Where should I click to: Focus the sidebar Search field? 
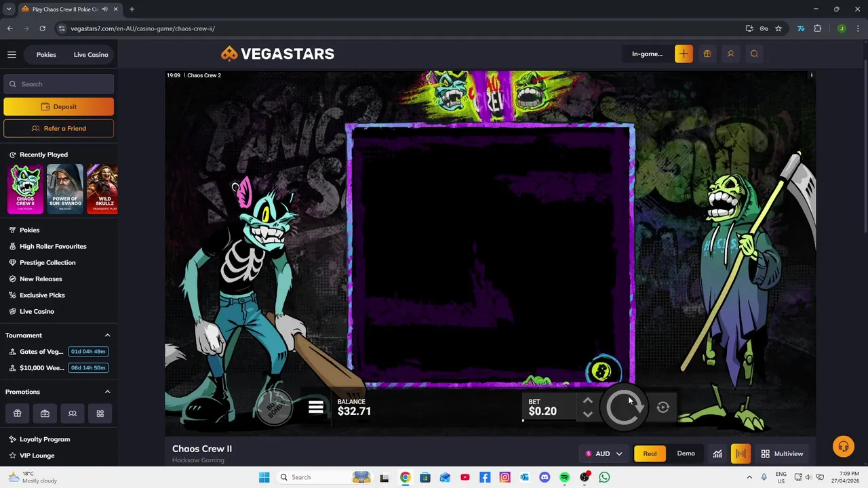click(58, 84)
